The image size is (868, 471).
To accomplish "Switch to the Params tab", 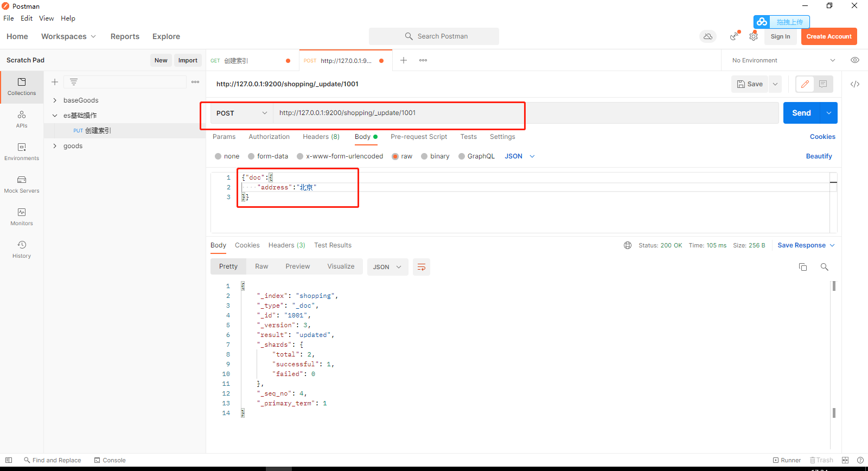I will (x=224, y=137).
